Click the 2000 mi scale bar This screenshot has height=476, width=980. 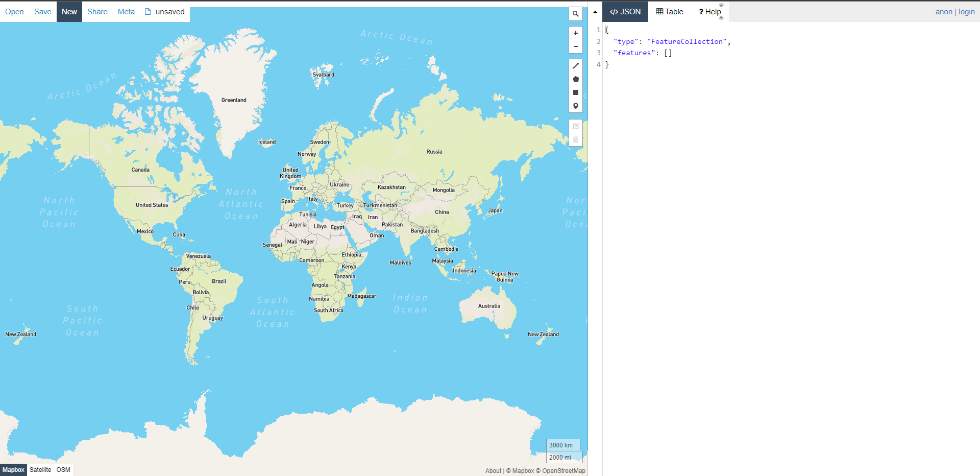click(x=564, y=458)
